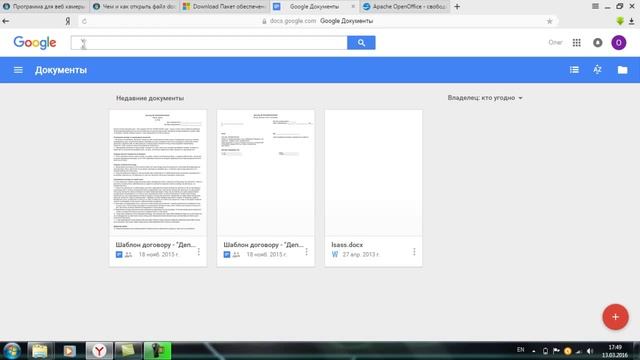Open a new browser tab with plus
The height and width of the screenshot is (360, 640).
point(457,7)
